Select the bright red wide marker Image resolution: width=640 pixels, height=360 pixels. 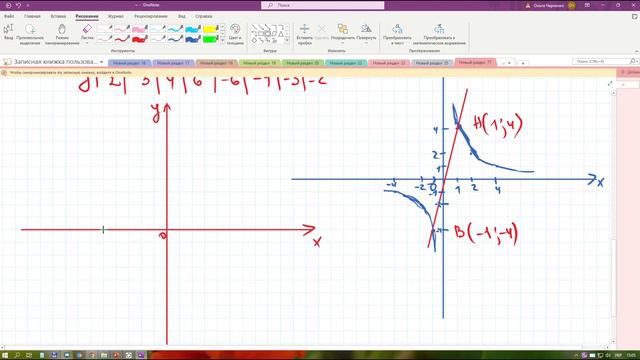pyautogui.click(x=140, y=39)
